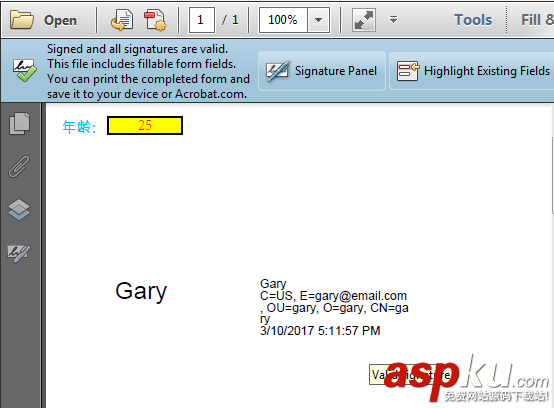Viewport: 554px width, 408px height.
Task: Click the Open label in the toolbar
Action: tap(60, 20)
